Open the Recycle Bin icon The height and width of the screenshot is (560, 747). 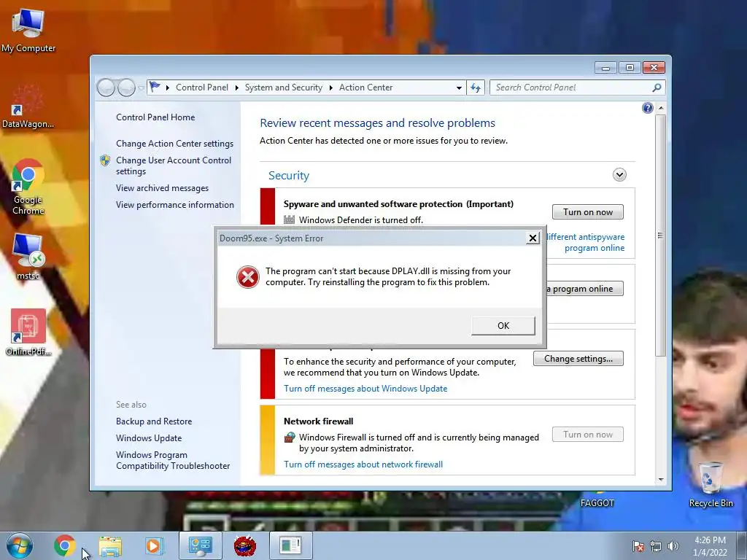click(711, 484)
